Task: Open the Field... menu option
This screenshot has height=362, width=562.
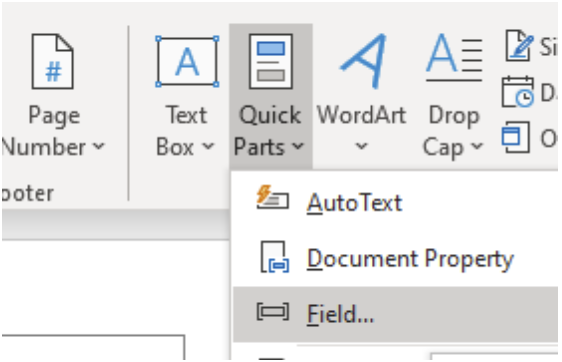Action: point(395,314)
